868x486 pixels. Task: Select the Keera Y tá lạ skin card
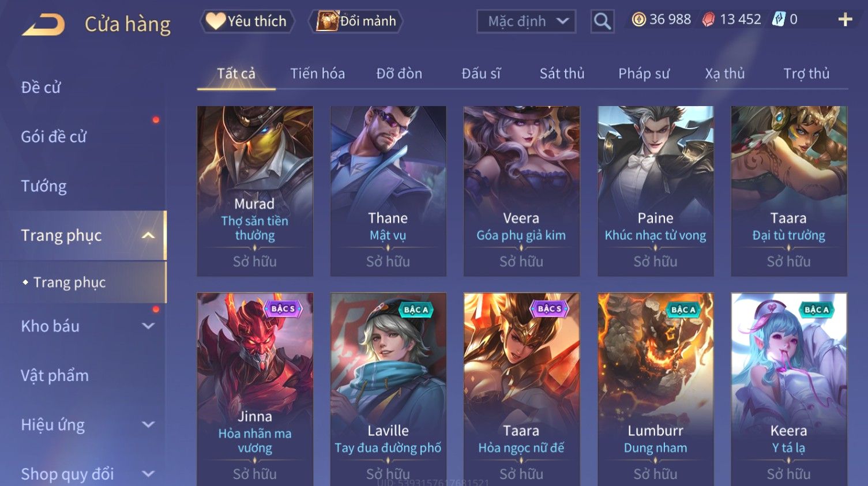coord(788,389)
